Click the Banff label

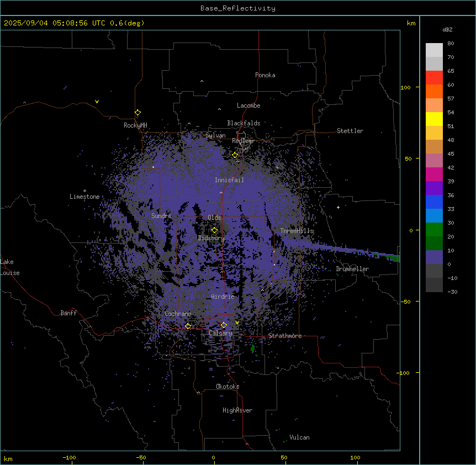tap(68, 313)
